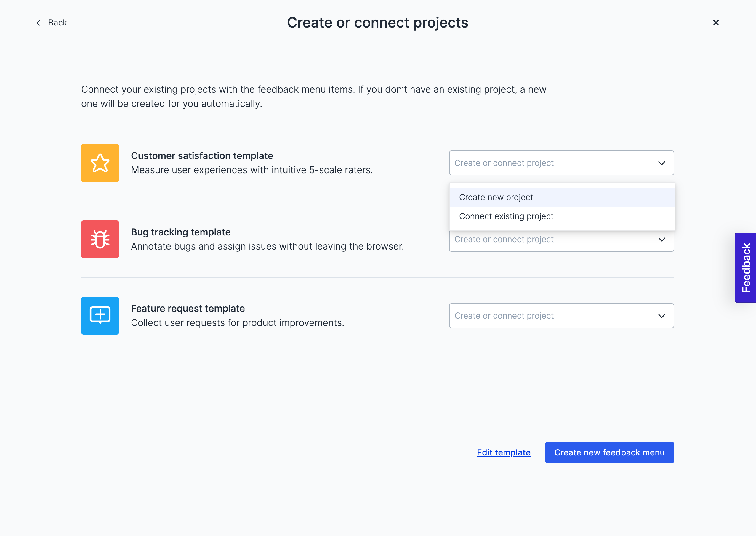Click the Feature request template title
The width and height of the screenshot is (756, 536).
[188, 309]
